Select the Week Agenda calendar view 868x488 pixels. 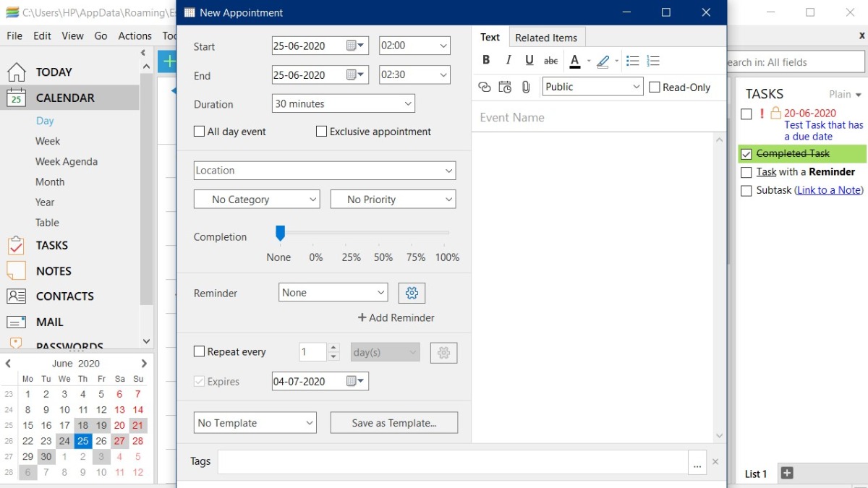(x=67, y=162)
